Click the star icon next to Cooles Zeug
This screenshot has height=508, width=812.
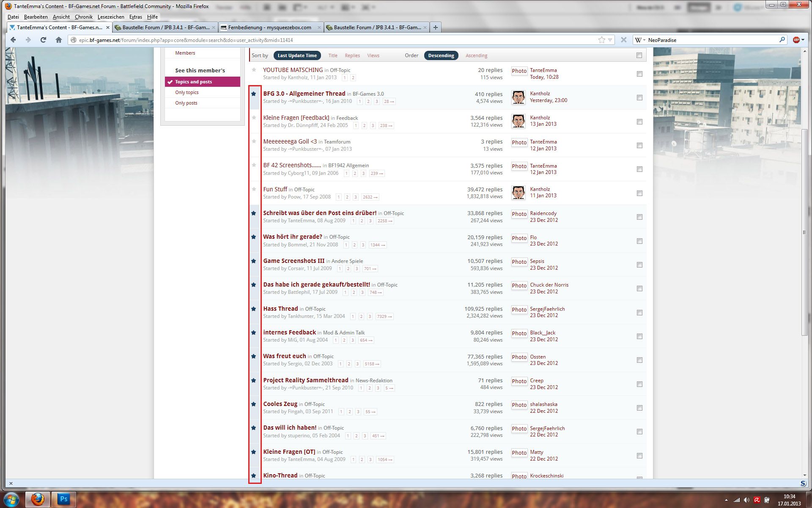[254, 404]
